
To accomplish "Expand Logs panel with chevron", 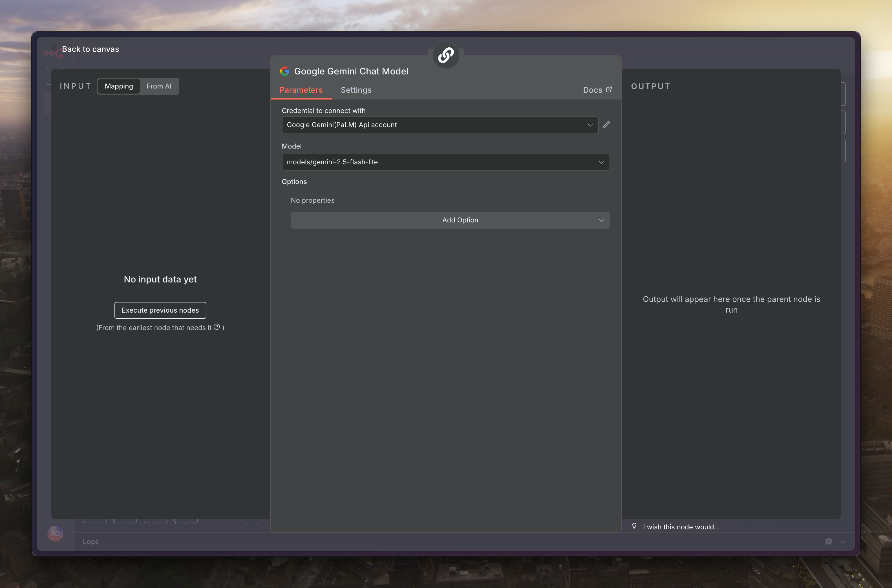I will (842, 541).
